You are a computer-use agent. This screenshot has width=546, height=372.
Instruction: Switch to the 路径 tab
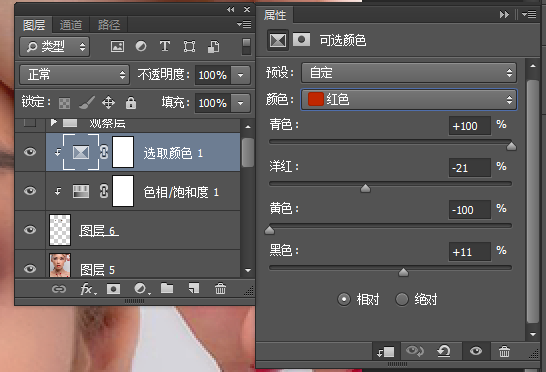coord(109,25)
